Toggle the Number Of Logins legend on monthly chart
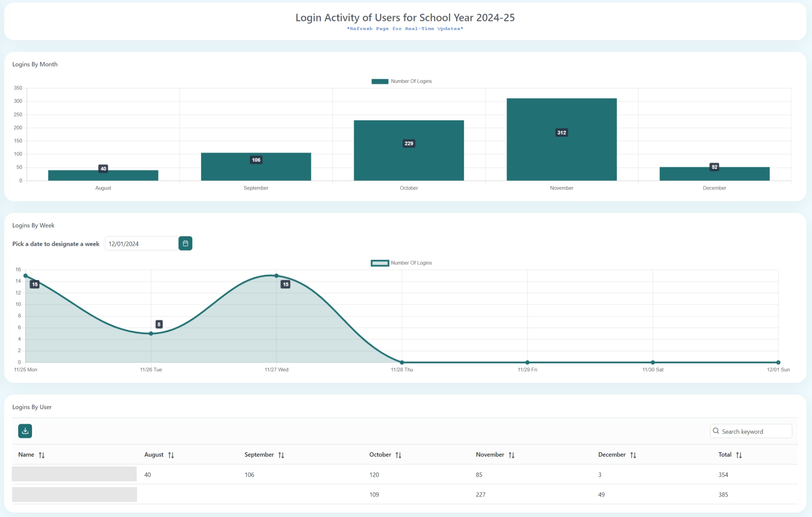The image size is (812, 517). pyautogui.click(x=402, y=81)
